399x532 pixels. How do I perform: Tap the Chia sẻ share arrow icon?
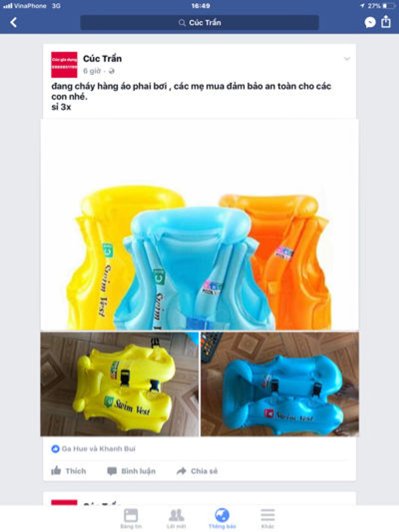(181, 471)
